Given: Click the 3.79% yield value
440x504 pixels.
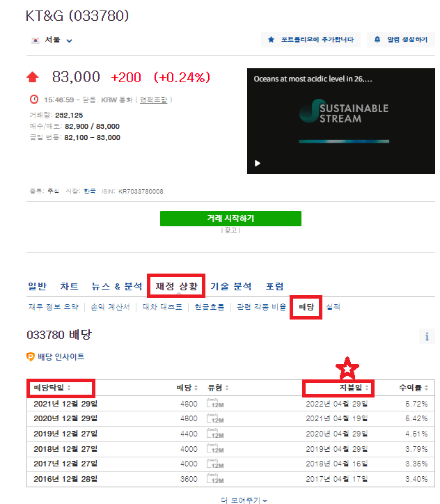Looking at the screenshot, I should click(x=416, y=449).
